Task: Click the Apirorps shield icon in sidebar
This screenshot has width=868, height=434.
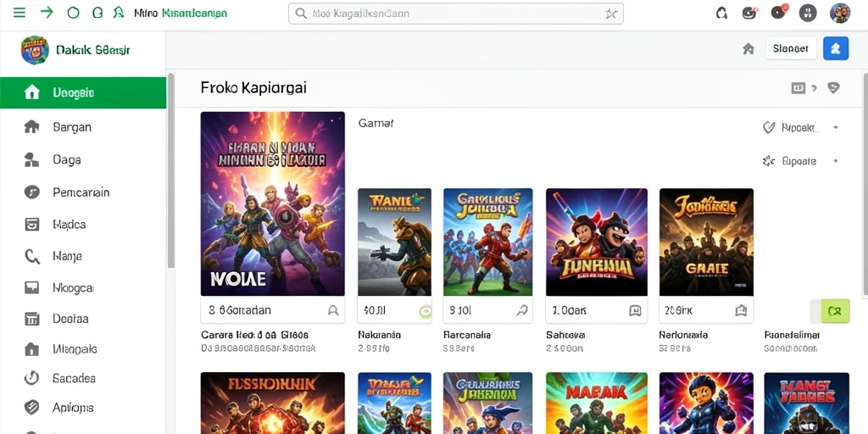Action: (x=31, y=408)
